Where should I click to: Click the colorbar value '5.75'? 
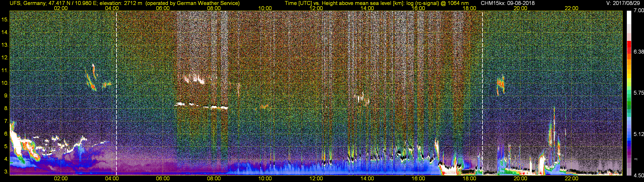[x=639, y=93]
